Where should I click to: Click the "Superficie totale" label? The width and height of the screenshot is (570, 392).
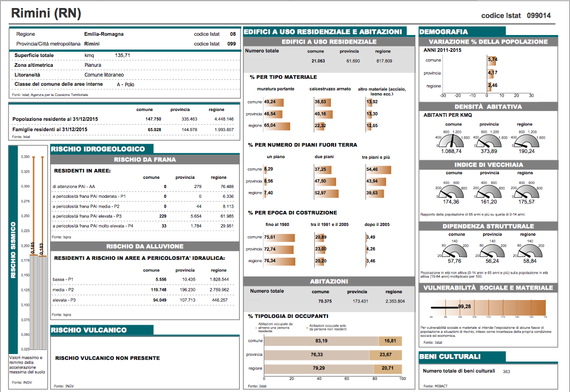click(34, 55)
